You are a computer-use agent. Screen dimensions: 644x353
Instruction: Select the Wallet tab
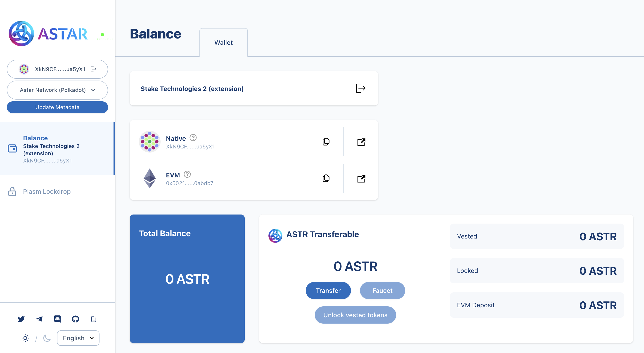[223, 43]
